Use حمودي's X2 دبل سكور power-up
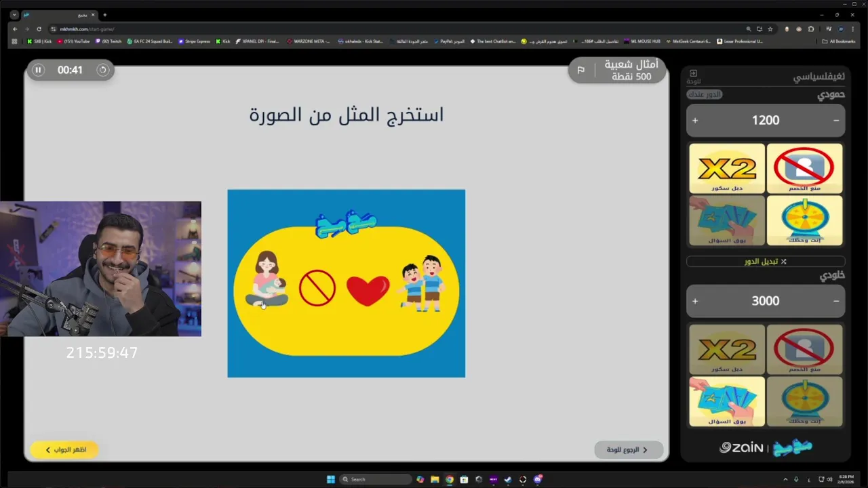868x488 pixels. 727,168
